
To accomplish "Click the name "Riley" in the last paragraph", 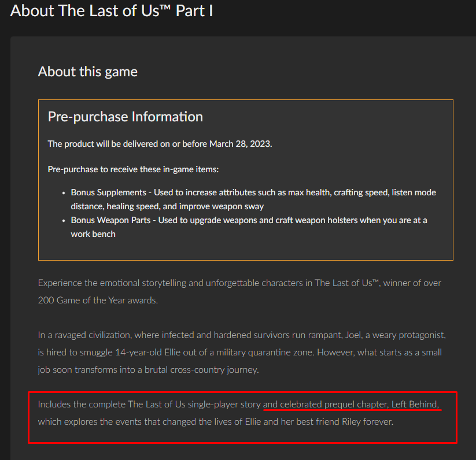I will (351, 422).
